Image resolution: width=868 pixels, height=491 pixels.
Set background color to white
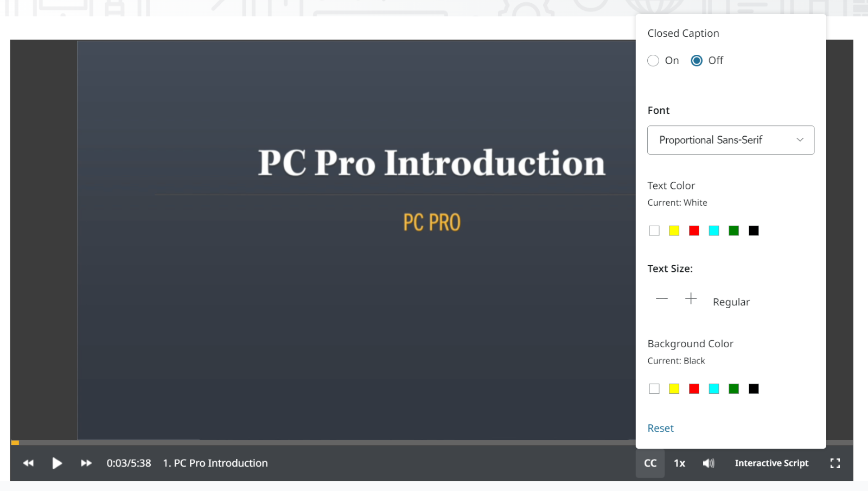coord(654,389)
